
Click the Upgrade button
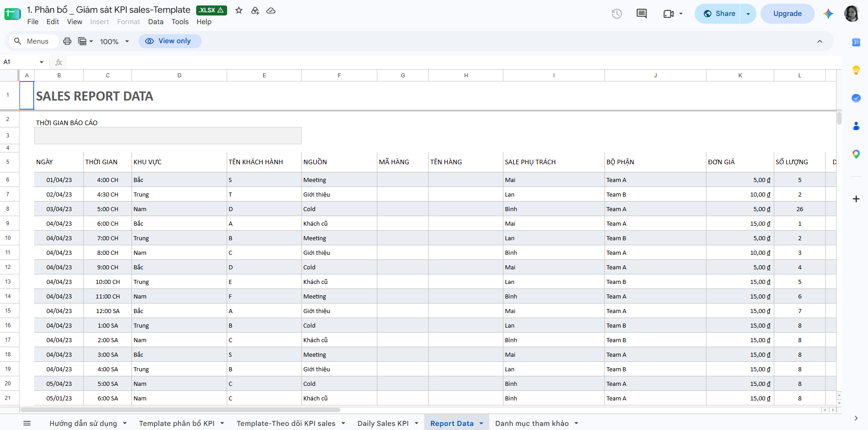(787, 14)
